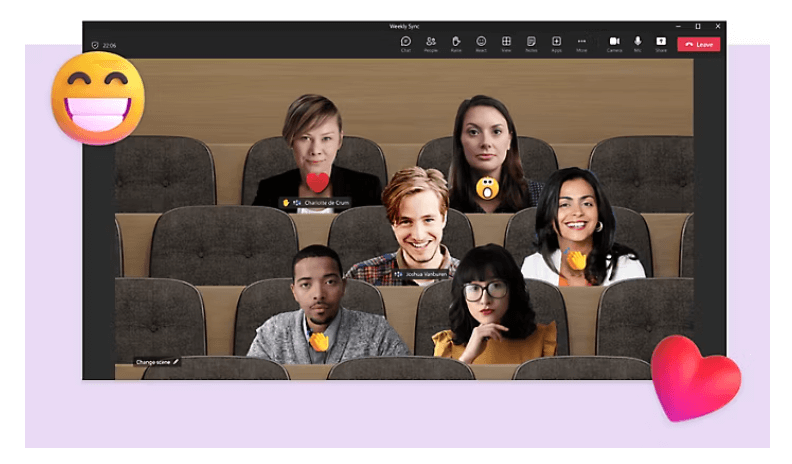792x464 pixels.
Task: Click the red heart reaction on Charlotte
Action: tap(318, 182)
